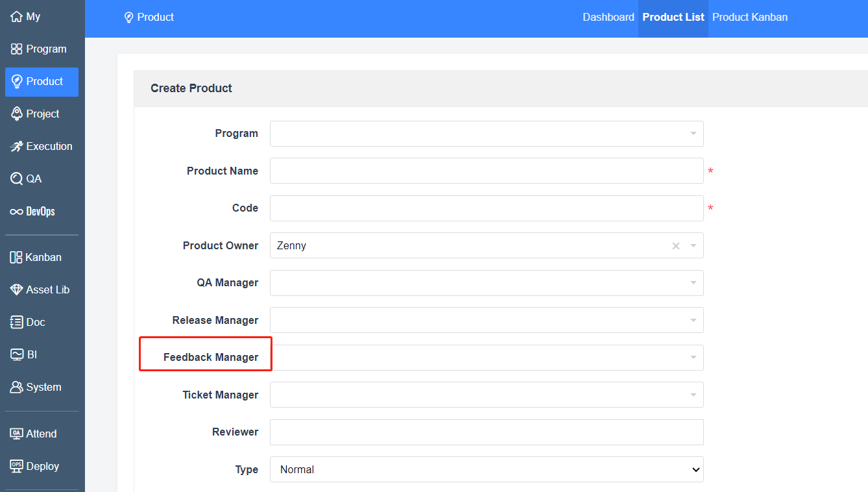
Task: Click the Project rocket icon
Action: 17,114
